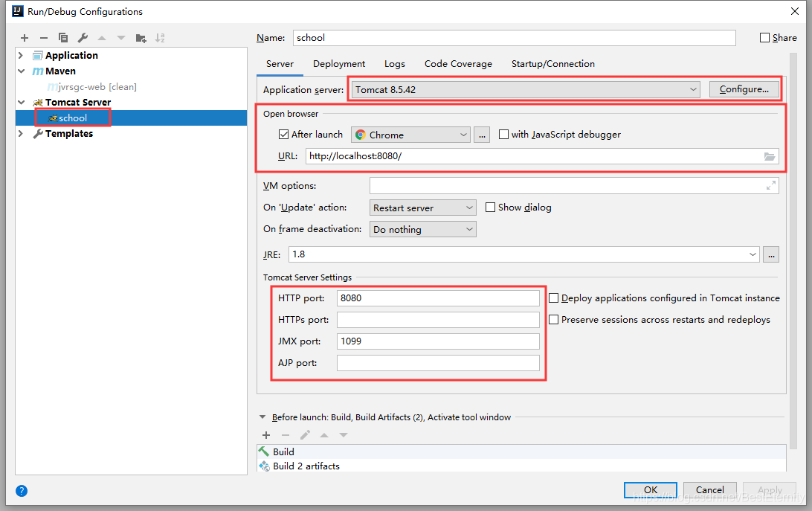Sort configurations alphabetically

[x=160, y=38]
